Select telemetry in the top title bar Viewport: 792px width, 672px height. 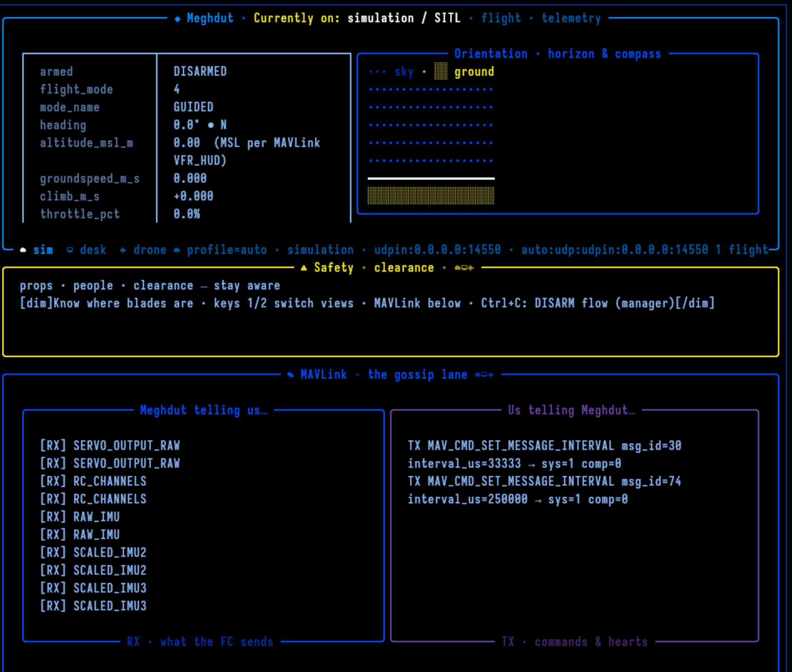[571, 18]
